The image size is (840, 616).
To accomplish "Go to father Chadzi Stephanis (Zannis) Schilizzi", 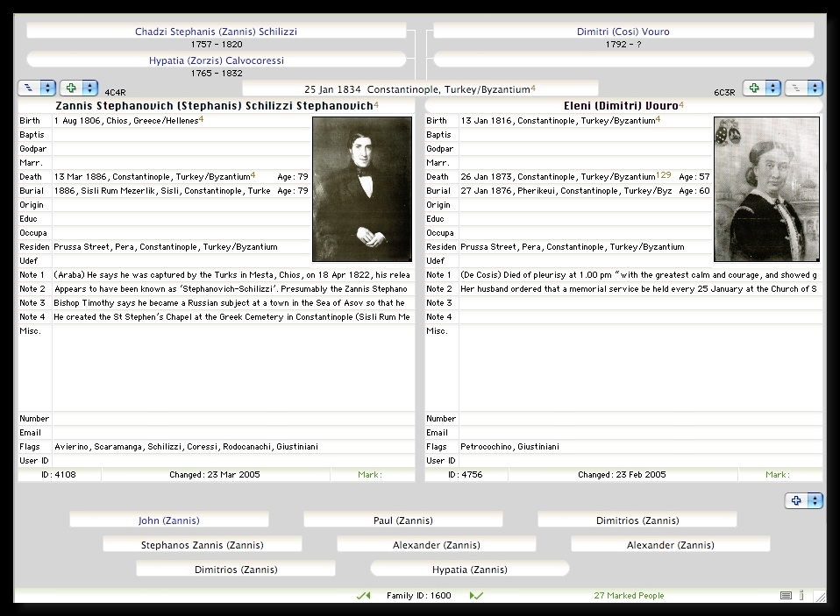I will (x=216, y=32).
